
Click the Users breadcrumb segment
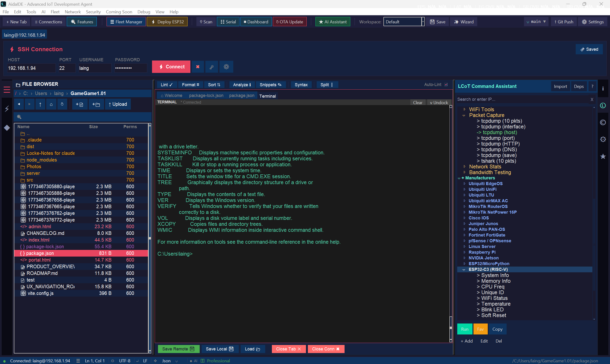[x=41, y=93]
